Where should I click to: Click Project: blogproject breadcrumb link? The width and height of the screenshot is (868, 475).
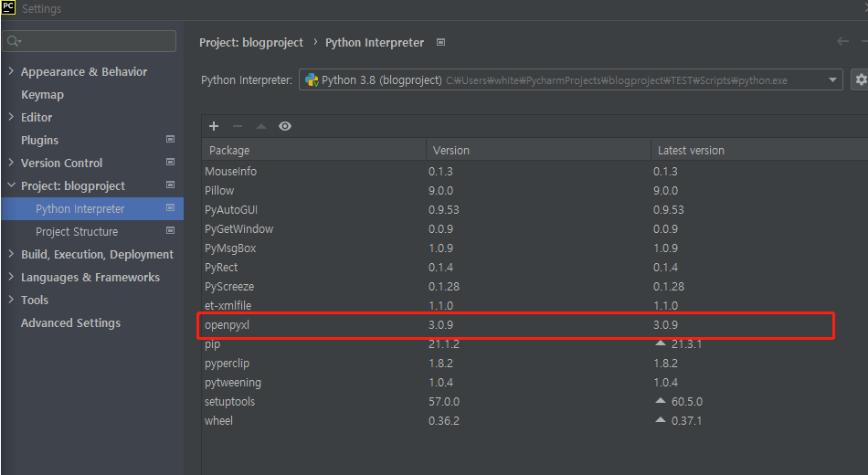point(250,43)
